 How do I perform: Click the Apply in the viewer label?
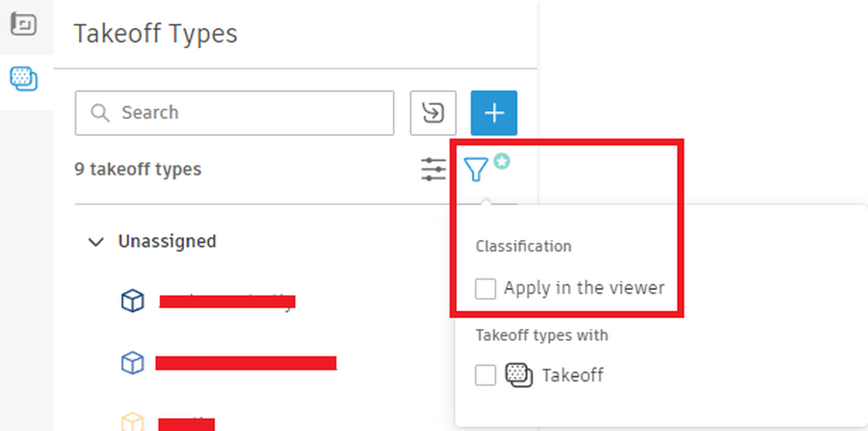[x=584, y=288]
